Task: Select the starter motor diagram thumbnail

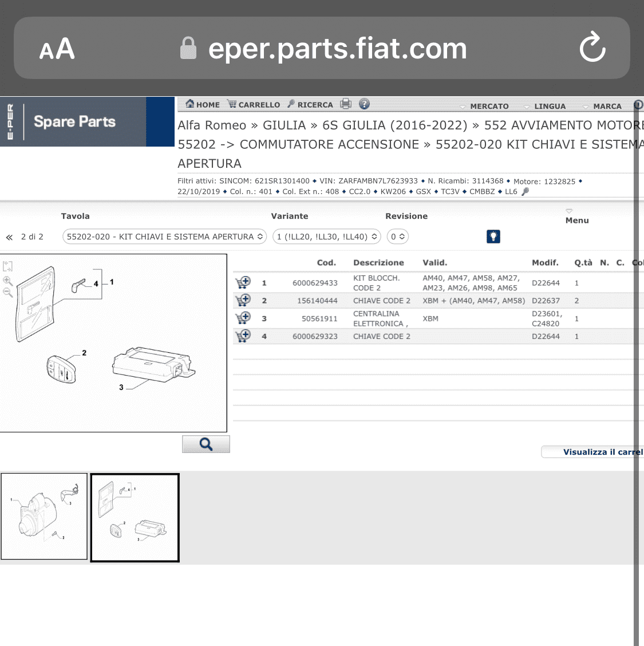Action: [44, 516]
